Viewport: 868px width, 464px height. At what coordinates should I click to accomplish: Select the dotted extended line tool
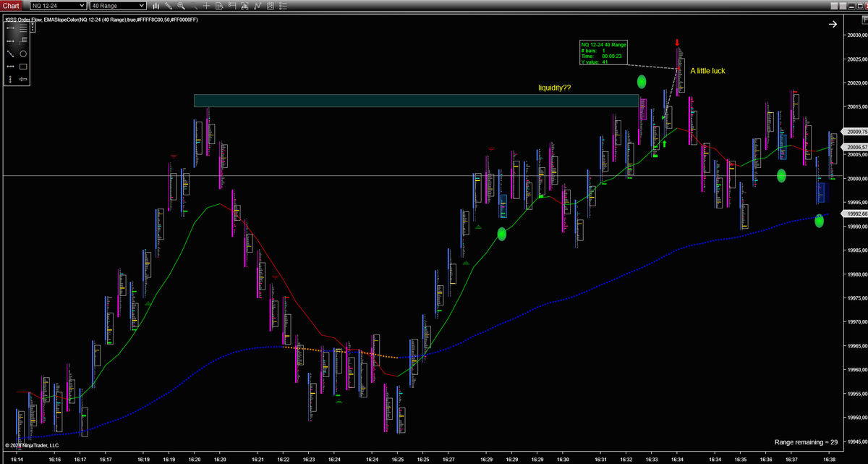[10, 41]
